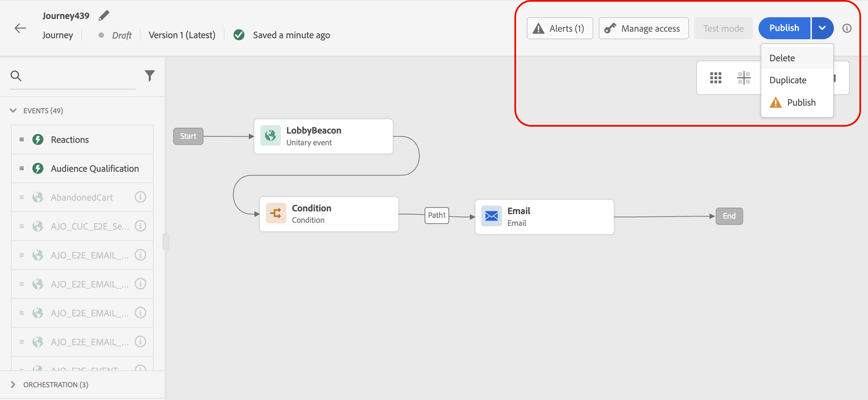This screenshot has height=400, width=868.
Task: Open the palette filter funnel icon
Action: (x=150, y=76)
